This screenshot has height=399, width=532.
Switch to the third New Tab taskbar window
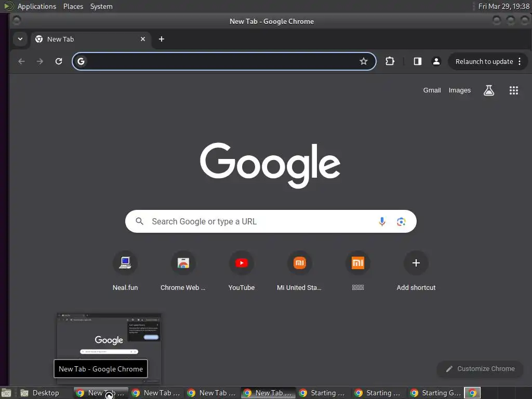pyautogui.click(x=212, y=393)
